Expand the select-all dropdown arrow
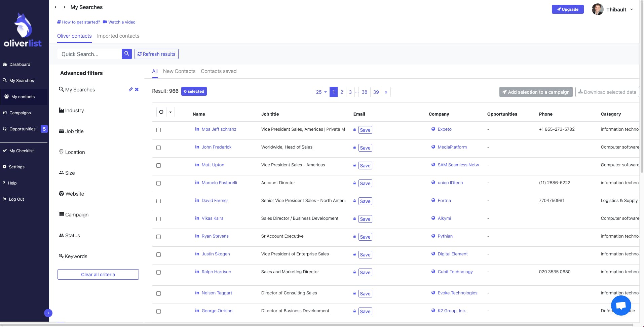 tap(171, 112)
